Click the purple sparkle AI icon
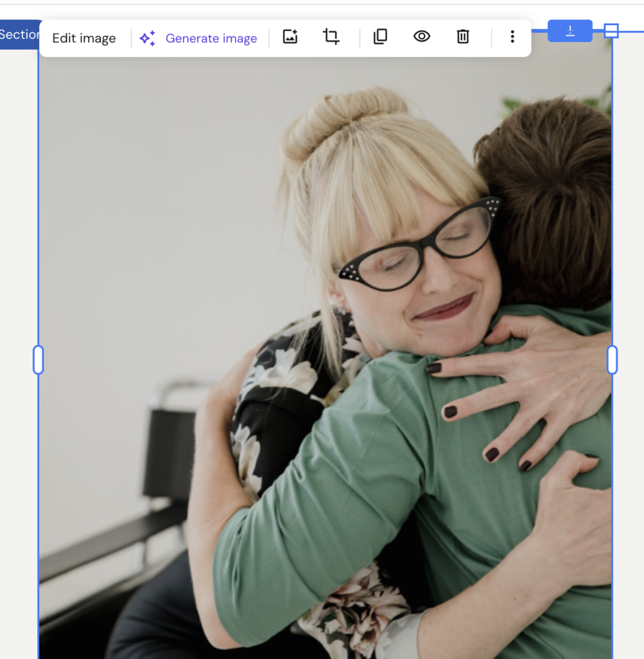This screenshot has height=659, width=644. [148, 38]
